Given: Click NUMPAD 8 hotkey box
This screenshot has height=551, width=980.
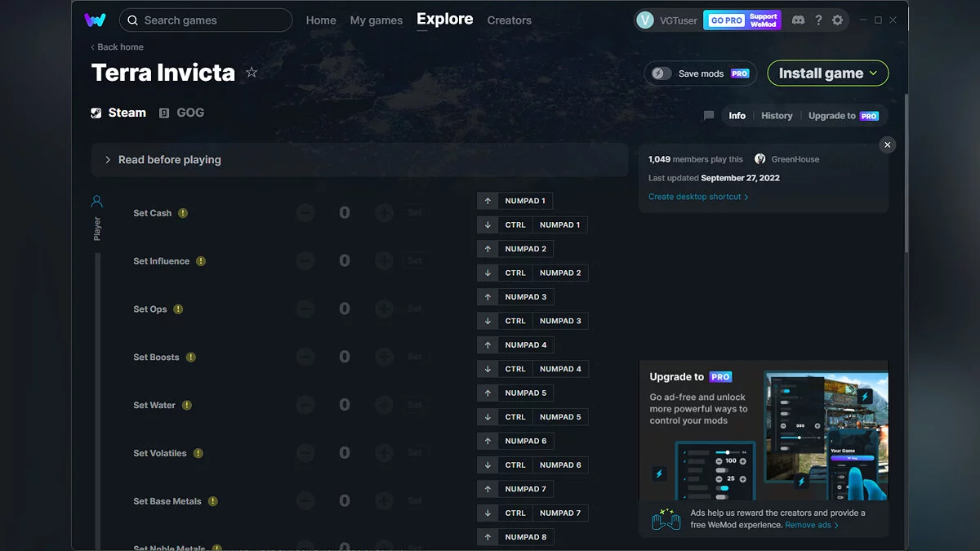Looking at the screenshot, I should (x=526, y=537).
